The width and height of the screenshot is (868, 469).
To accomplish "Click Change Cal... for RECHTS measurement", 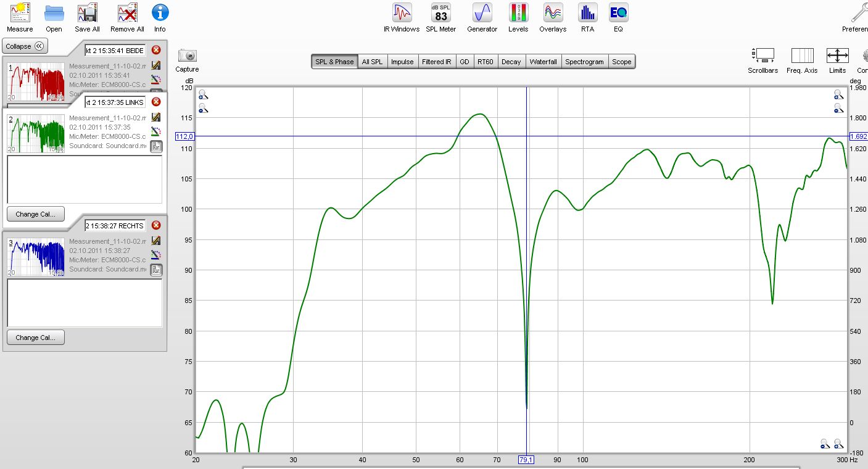I will [x=36, y=338].
